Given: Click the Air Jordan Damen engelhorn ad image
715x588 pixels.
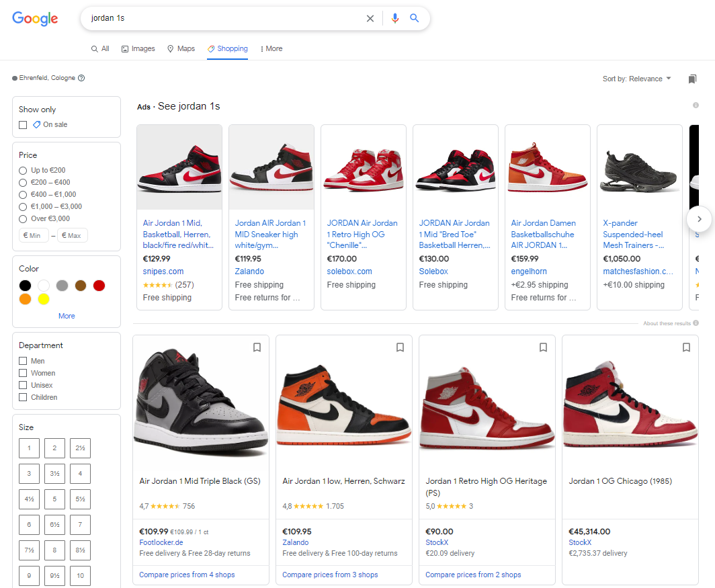Looking at the screenshot, I should click(548, 167).
